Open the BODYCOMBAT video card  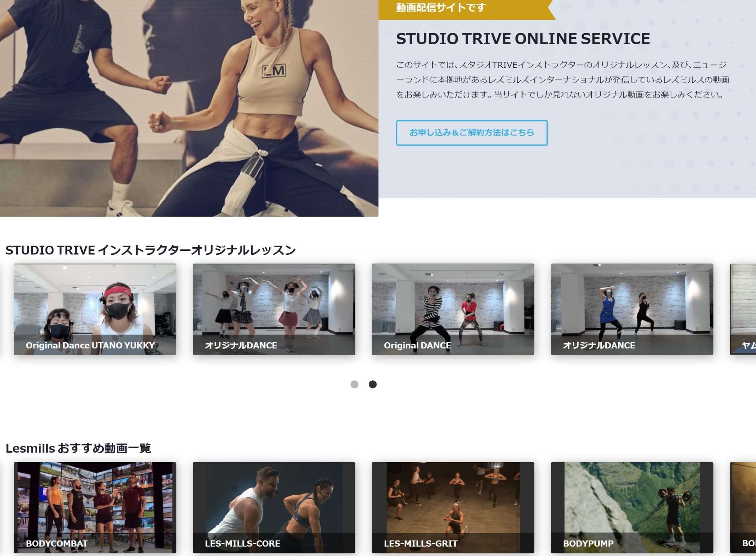click(95, 507)
